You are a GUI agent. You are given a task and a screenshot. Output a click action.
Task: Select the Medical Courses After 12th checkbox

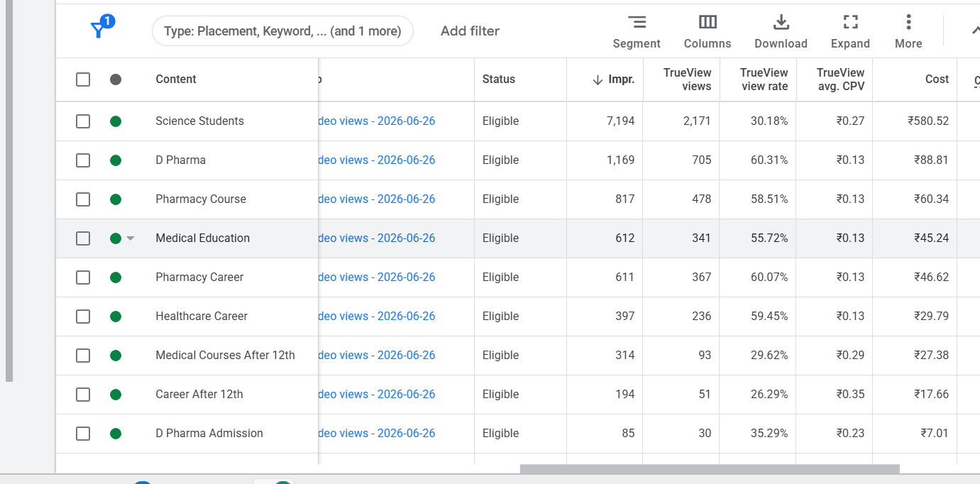[83, 356]
